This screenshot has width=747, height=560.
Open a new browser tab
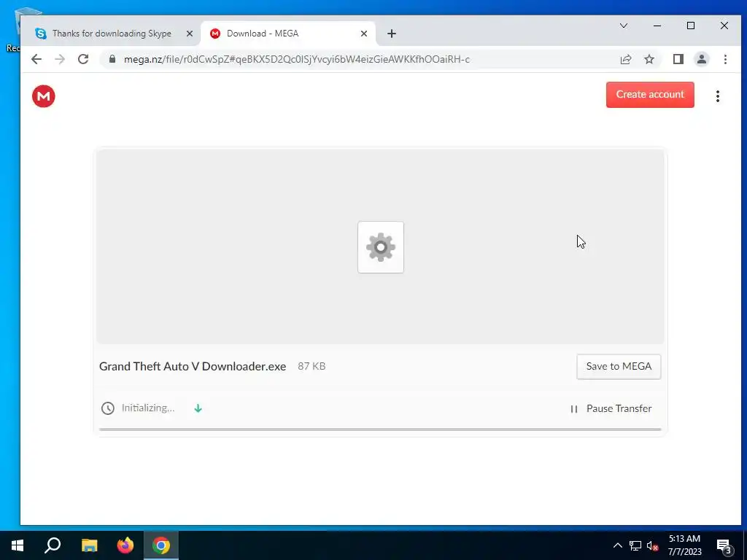[392, 34]
